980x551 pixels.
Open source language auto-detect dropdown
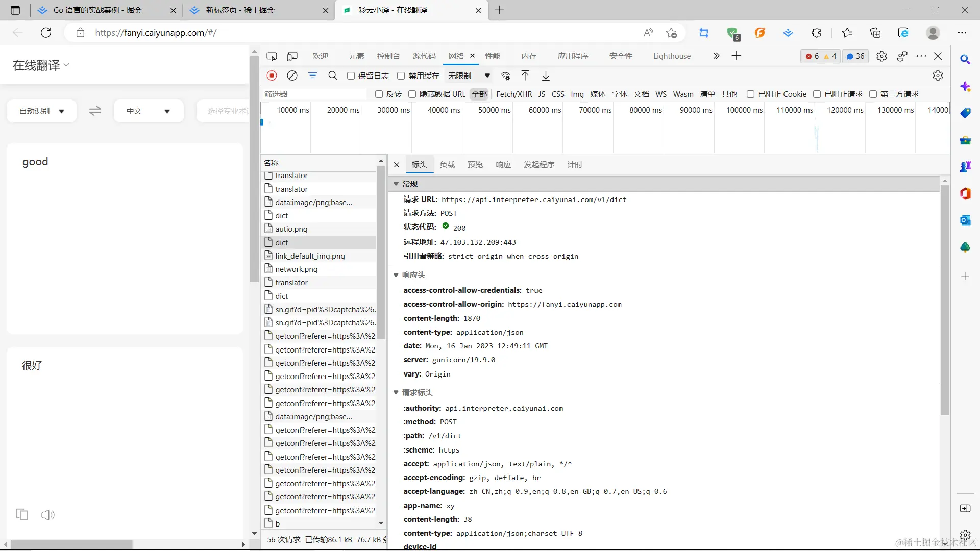(x=42, y=111)
